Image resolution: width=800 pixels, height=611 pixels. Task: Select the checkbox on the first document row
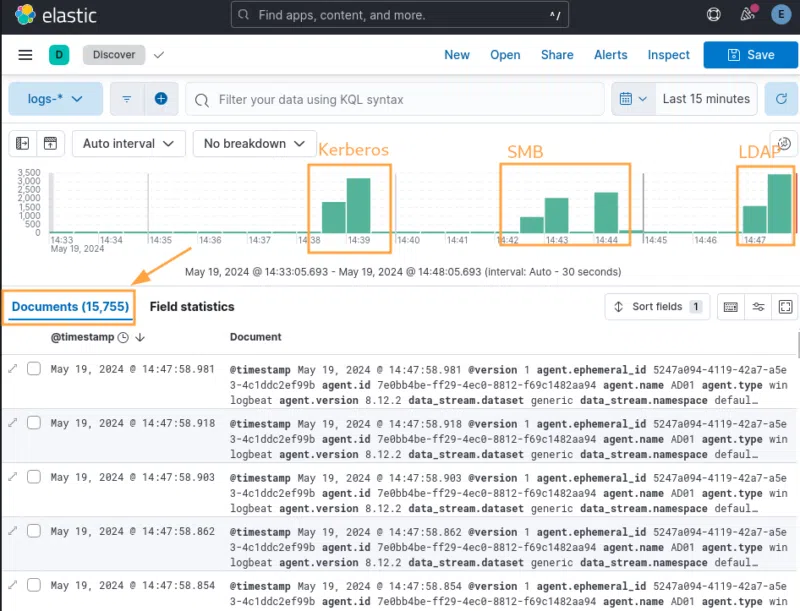(34, 368)
